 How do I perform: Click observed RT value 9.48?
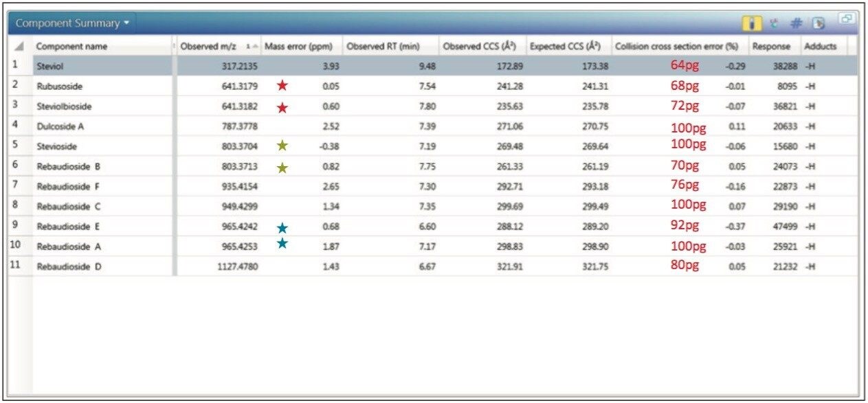coord(427,67)
